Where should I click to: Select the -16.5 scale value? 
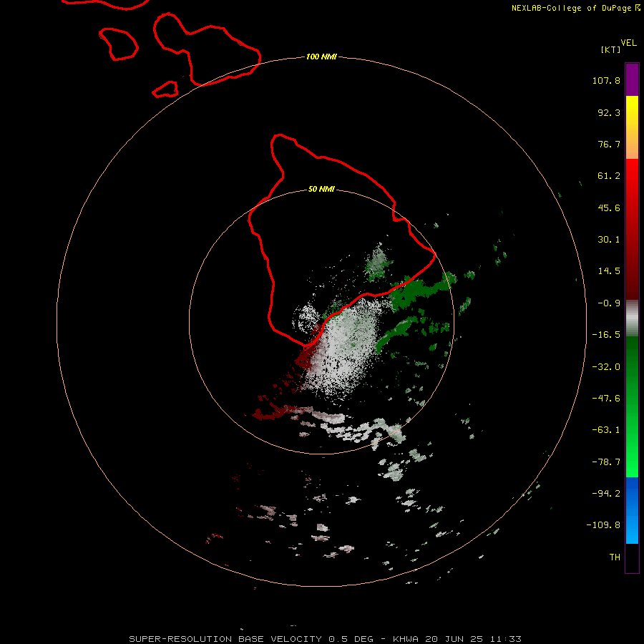pyautogui.click(x=606, y=335)
